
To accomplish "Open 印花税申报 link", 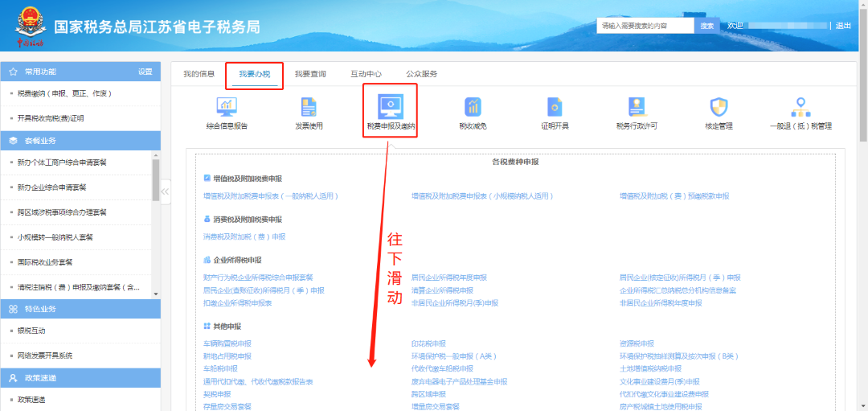I will pos(428,343).
